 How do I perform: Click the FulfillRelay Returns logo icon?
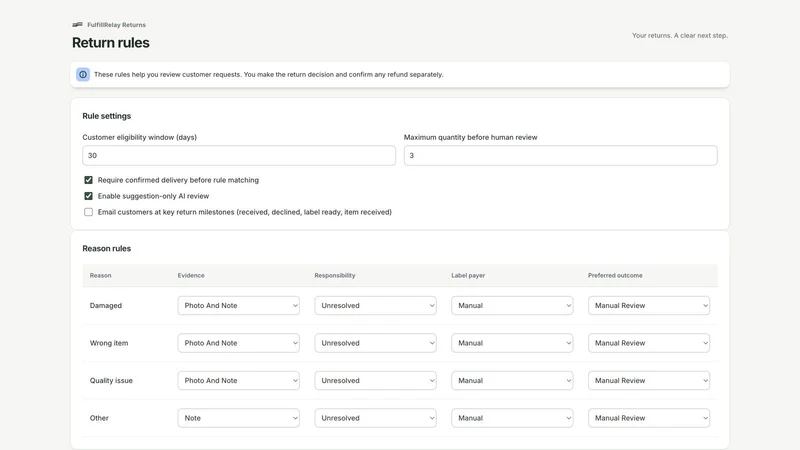pyautogui.click(x=77, y=24)
